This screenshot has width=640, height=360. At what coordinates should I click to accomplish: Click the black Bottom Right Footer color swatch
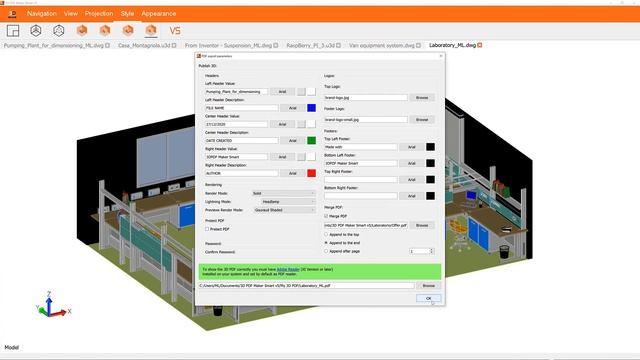tap(430, 196)
